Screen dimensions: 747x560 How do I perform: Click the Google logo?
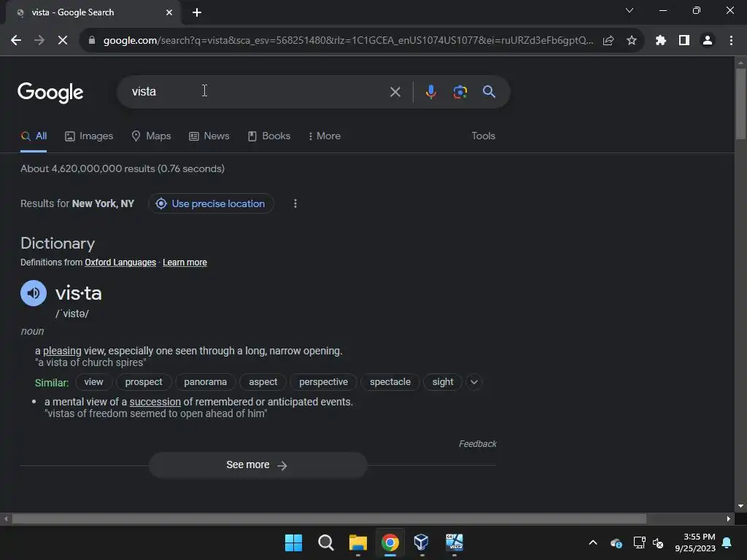point(50,93)
